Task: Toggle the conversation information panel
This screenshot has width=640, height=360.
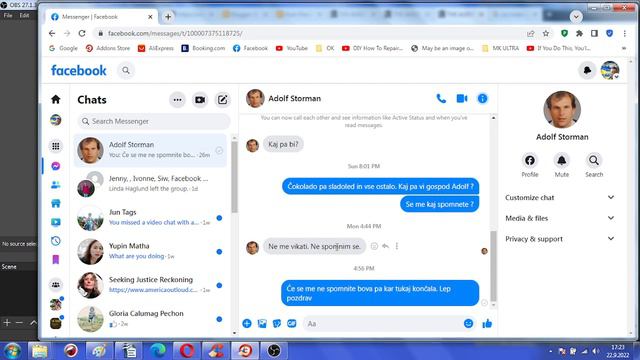Action: (x=482, y=98)
